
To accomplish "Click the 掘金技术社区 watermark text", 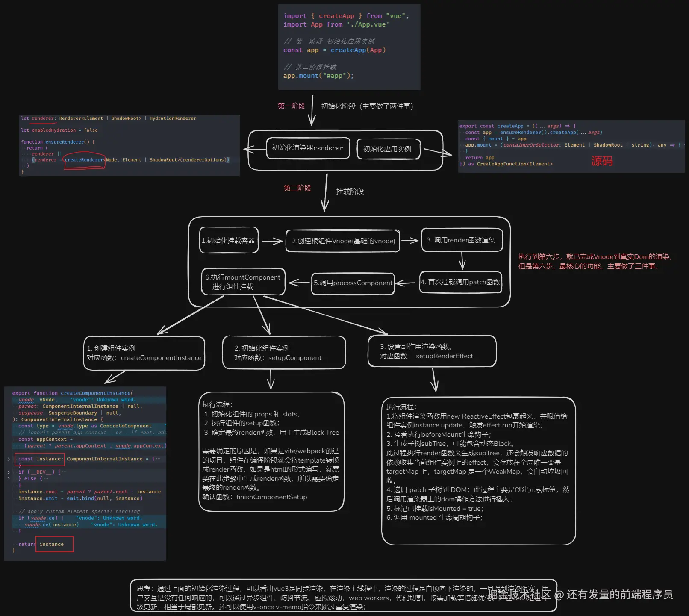I will tap(518, 594).
